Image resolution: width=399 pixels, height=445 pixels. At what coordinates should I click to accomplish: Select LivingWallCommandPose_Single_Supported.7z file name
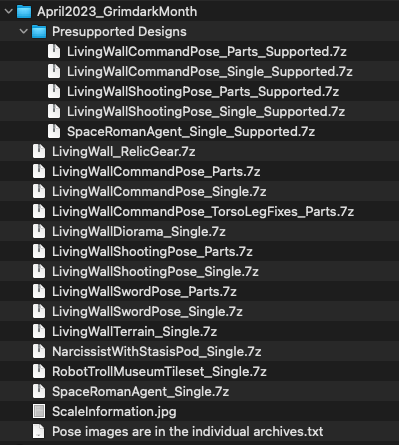pyautogui.click(x=210, y=72)
